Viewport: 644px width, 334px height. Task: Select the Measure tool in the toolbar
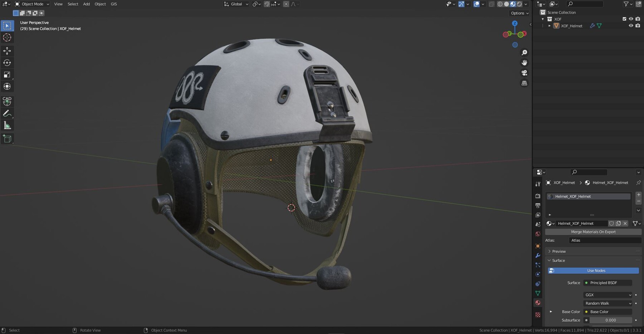(x=7, y=125)
